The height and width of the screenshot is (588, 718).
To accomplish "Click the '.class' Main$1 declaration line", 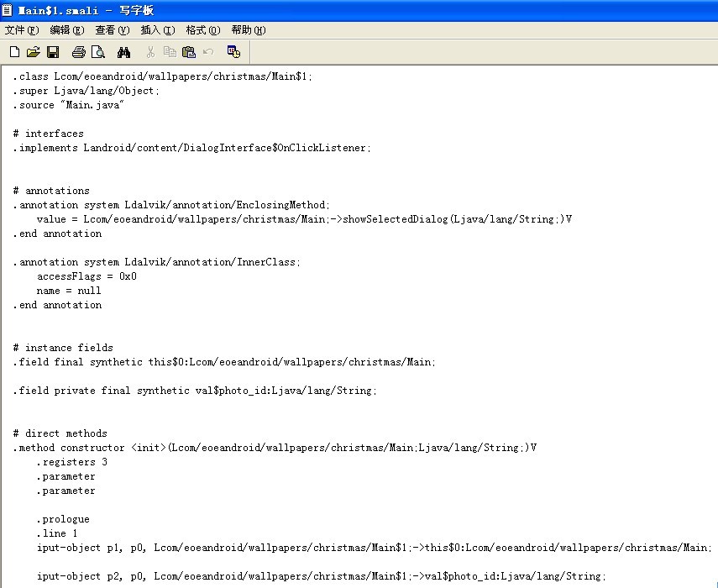I will click(x=163, y=76).
